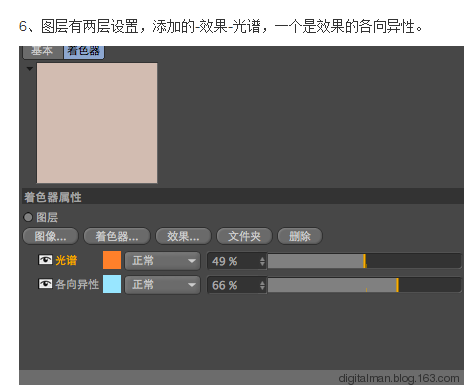Open the orange 光谱 layer swatch

(112, 260)
